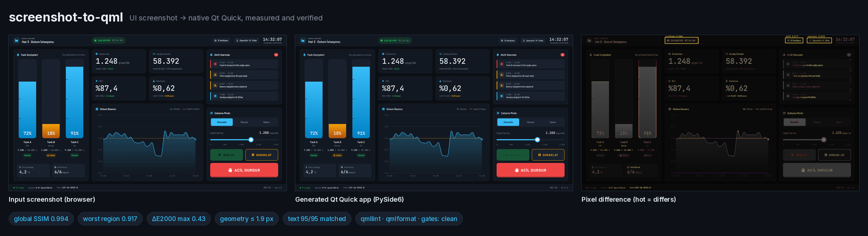
Task: Click the Vardiya Üretimi list icon in the generated Qt app
Action: click(440, 54)
